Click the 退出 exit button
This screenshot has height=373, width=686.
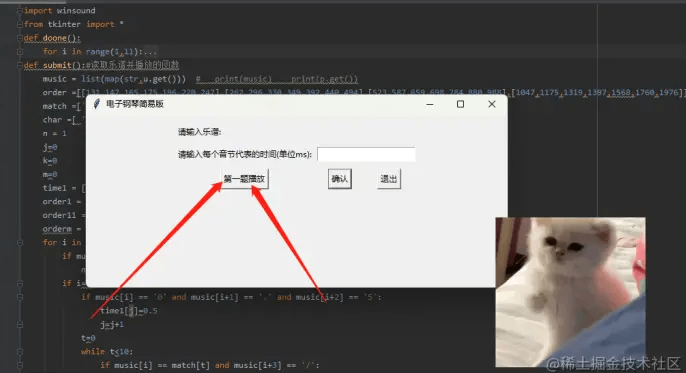(x=388, y=179)
